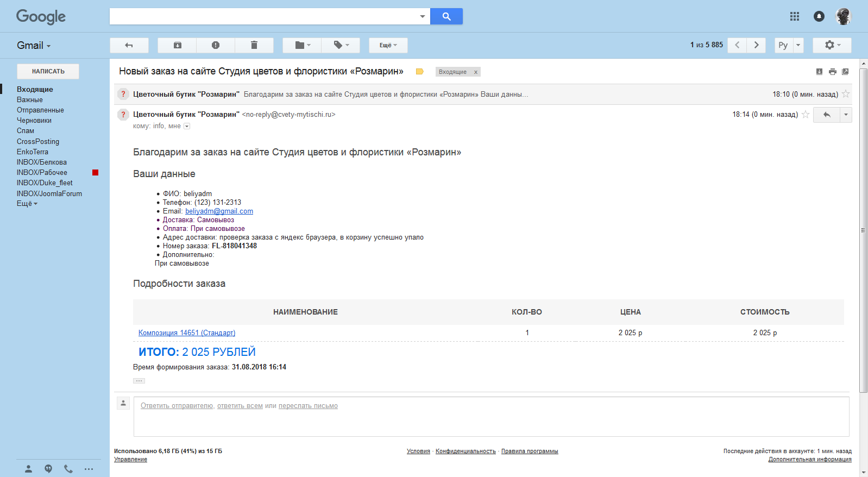This screenshot has height=477, width=868.
Task: Go back to inbox arrow button
Action: (129, 45)
